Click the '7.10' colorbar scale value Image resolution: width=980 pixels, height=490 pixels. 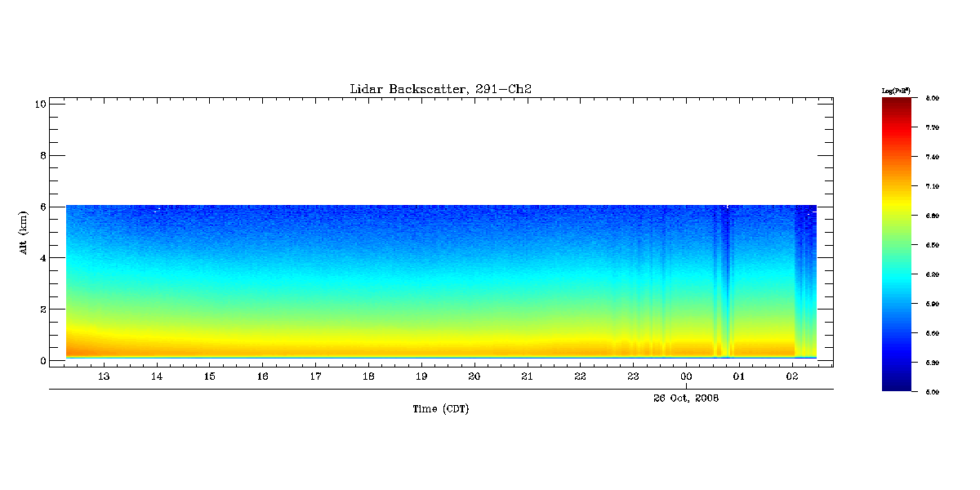tap(933, 186)
